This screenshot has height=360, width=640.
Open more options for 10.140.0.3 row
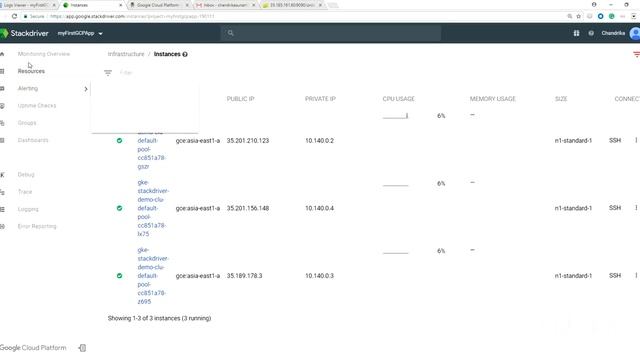(636, 276)
